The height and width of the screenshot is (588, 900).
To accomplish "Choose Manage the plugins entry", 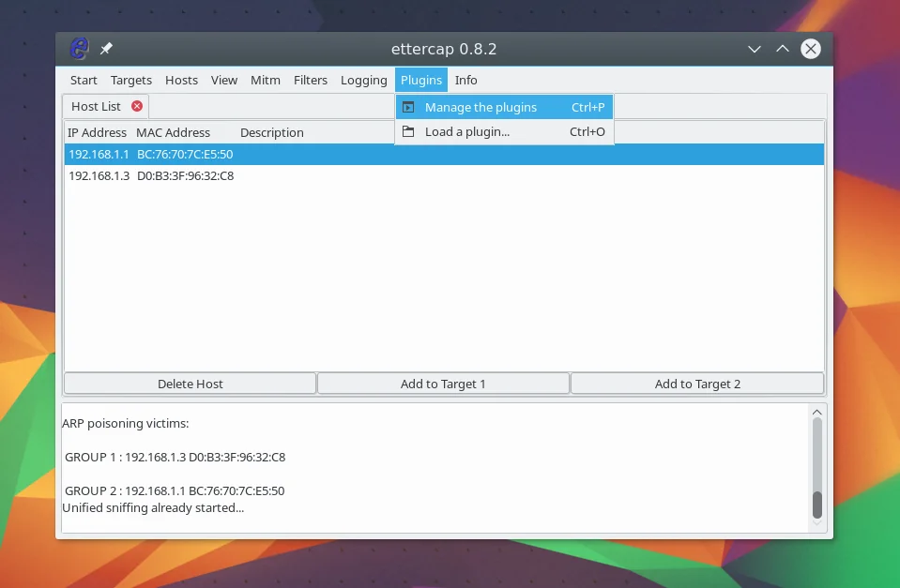I will 505,107.
